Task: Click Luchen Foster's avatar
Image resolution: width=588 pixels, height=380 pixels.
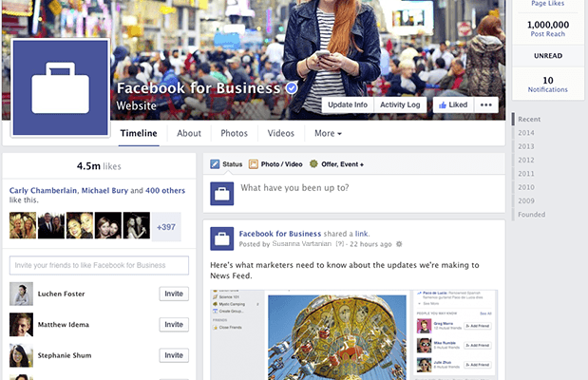Action: [x=22, y=294]
